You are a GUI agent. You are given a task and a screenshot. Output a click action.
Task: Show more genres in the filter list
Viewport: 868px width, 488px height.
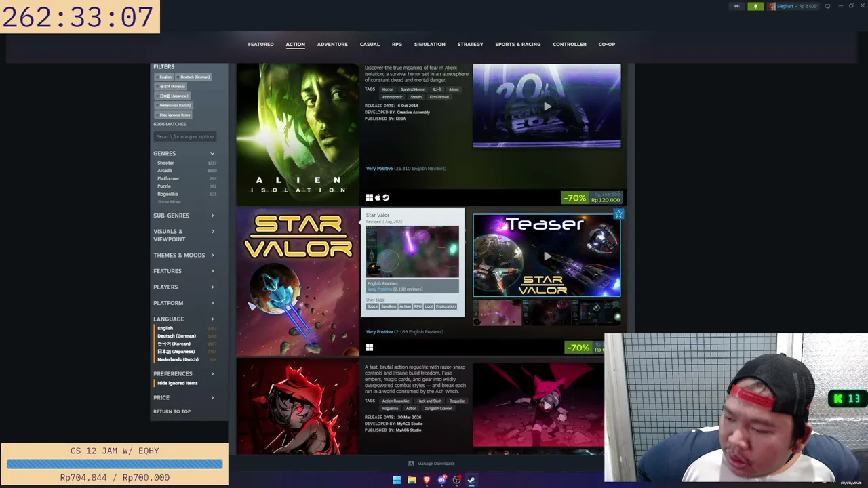pyautogui.click(x=169, y=202)
